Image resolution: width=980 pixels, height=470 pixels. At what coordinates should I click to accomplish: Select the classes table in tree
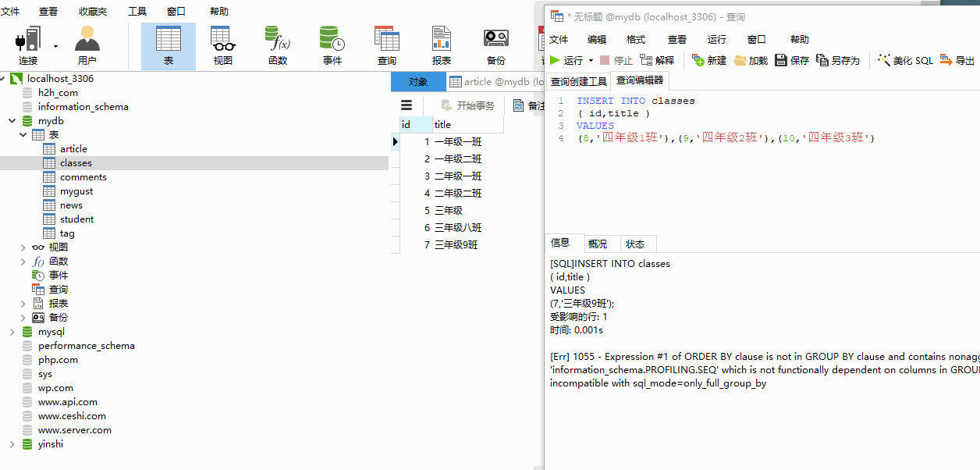point(76,163)
